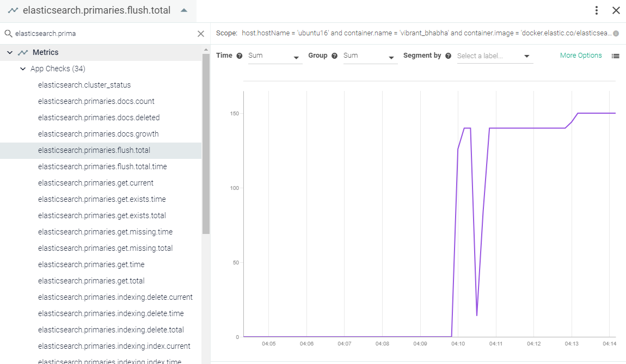The width and height of the screenshot is (626, 364).
Task: Select elasticsearch.primaries.docs.count metric
Action: pos(96,101)
